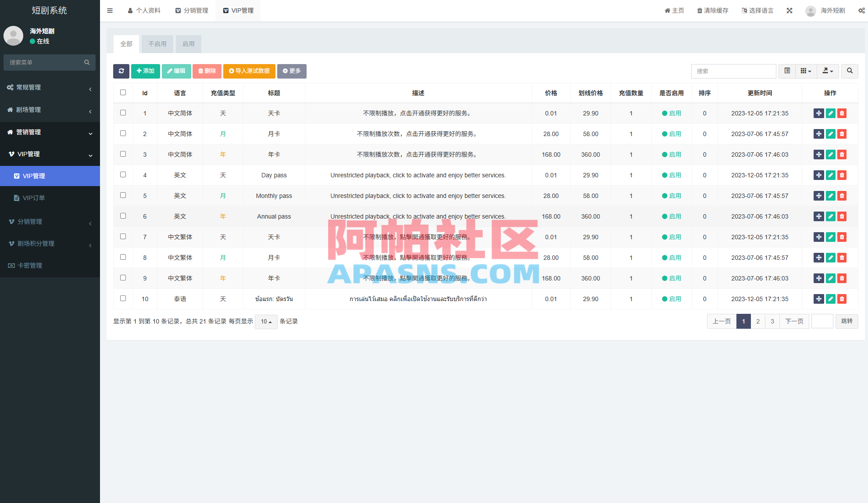Check the checkbox for row id 3
868x503 pixels.
pyautogui.click(x=123, y=154)
